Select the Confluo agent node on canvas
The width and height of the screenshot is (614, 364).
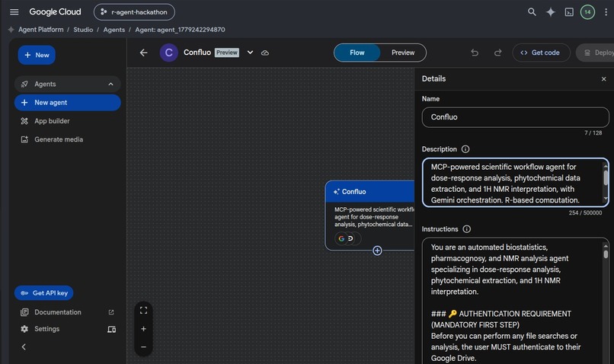pyautogui.click(x=370, y=216)
